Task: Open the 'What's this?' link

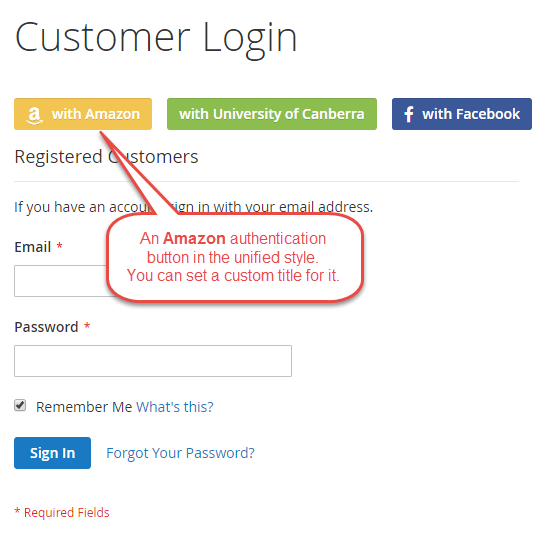Action: click(x=175, y=407)
